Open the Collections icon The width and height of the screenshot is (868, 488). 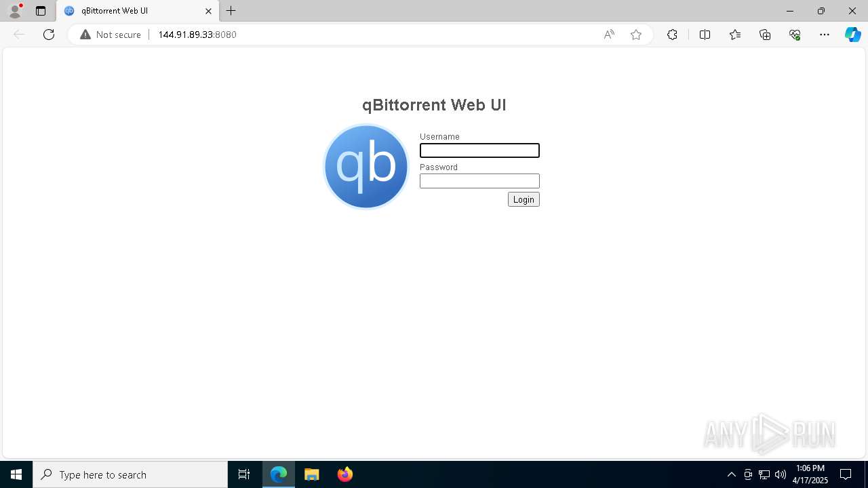click(x=765, y=35)
